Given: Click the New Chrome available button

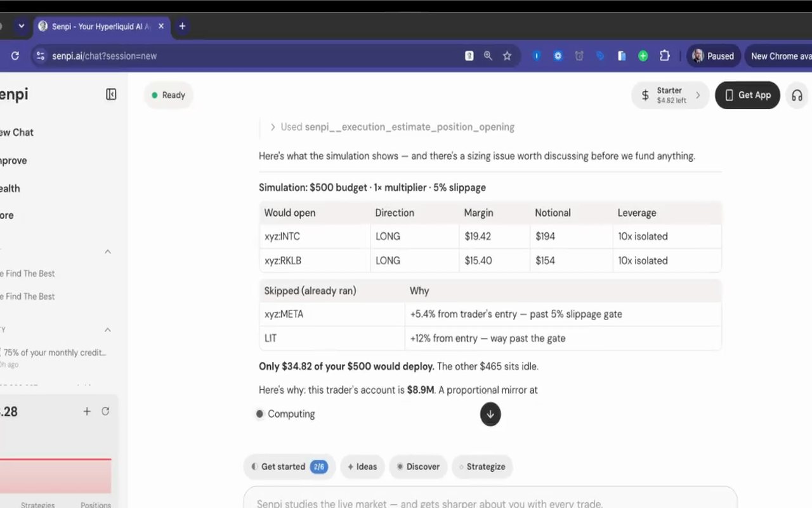Looking at the screenshot, I should click(x=779, y=56).
